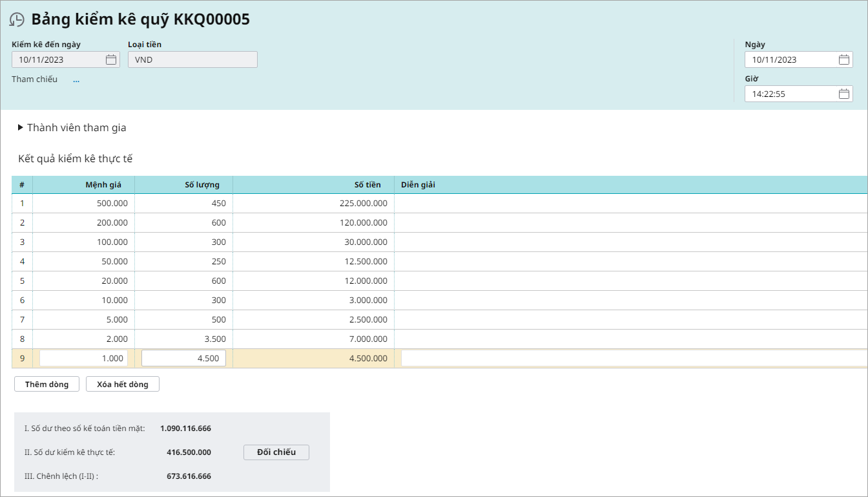Open calendar picker in Ngày field
This screenshot has height=497, width=868.
[x=844, y=59]
